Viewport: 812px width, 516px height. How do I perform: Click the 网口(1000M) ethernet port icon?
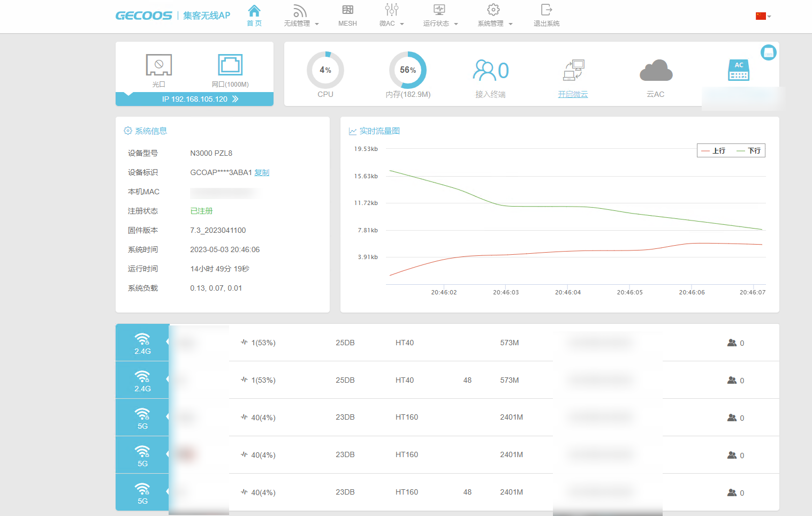[230, 65]
